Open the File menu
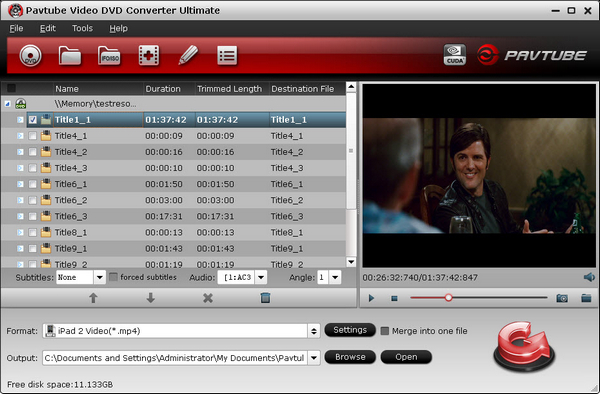The image size is (600, 394). (x=16, y=28)
